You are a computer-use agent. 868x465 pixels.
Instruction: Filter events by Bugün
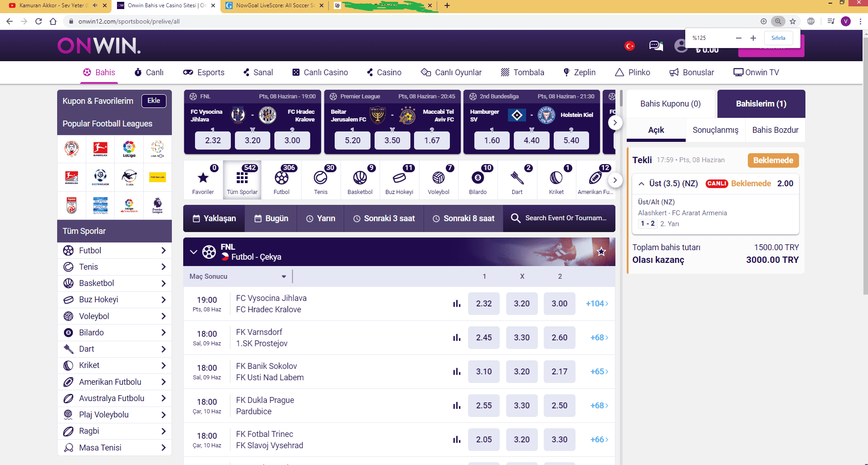click(271, 218)
